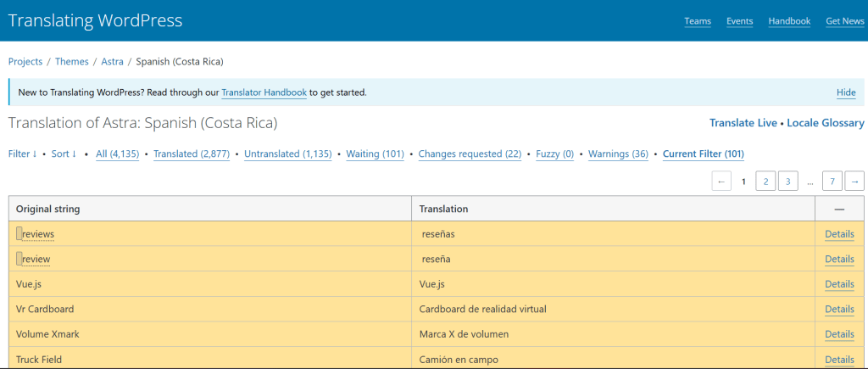Open the Locale Glossary
Screen dimensions: 868x369
click(826, 123)
